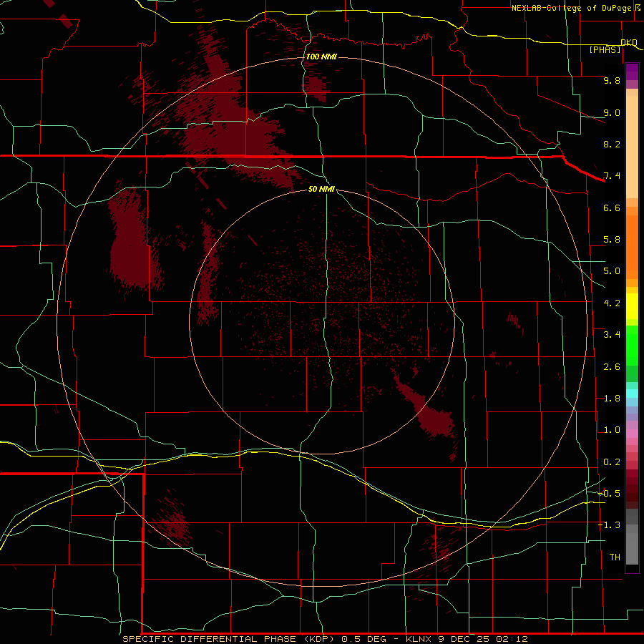
Task: Click the 5.0 scale value
Action: (x=612, y=271)
